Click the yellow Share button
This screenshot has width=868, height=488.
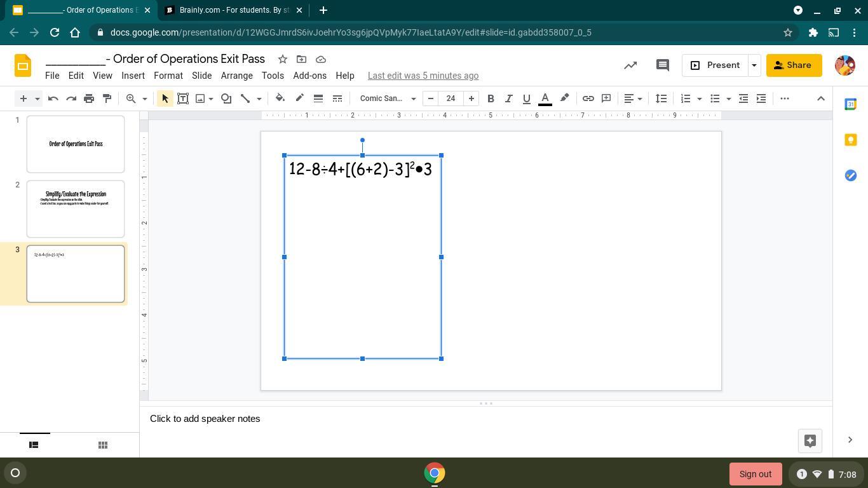click(x=793, y=65)
